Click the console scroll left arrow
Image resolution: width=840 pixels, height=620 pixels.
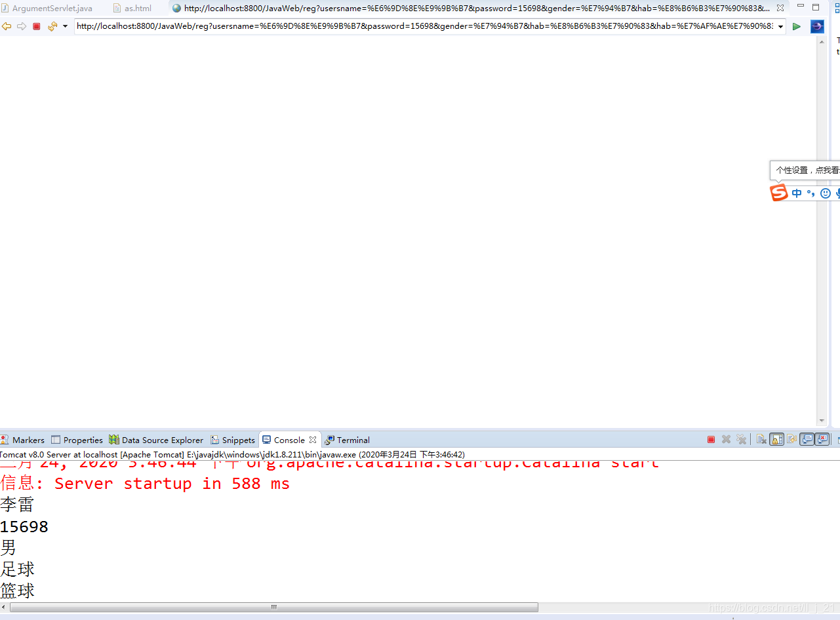[5, 608]
